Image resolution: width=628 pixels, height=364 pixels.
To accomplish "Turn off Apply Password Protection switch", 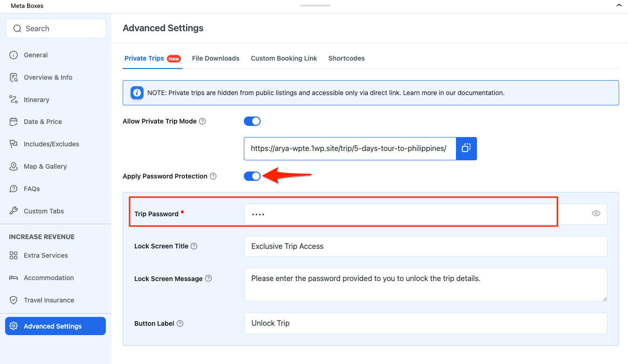I will pos(252,176).
